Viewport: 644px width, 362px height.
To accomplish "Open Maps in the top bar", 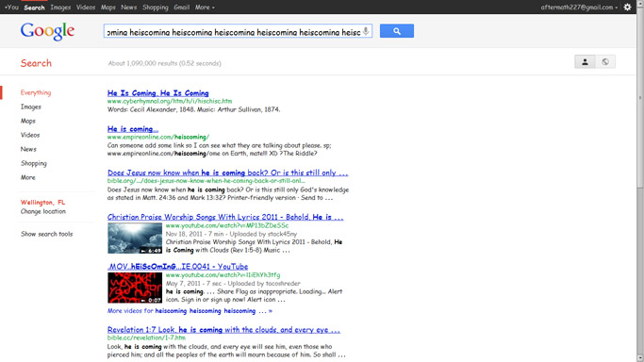I will [x=108, y=8].
